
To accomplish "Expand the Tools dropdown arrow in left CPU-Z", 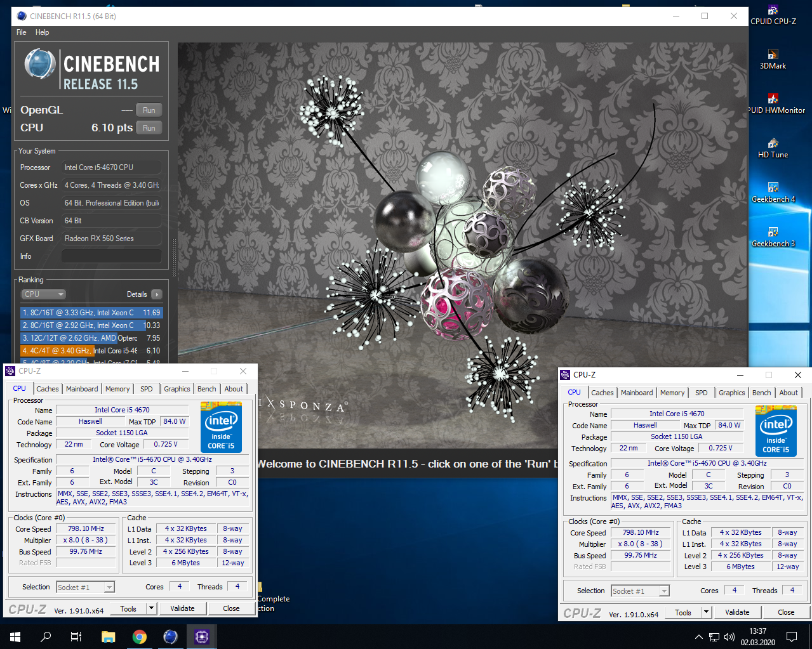I will click(x=151, y=608).
